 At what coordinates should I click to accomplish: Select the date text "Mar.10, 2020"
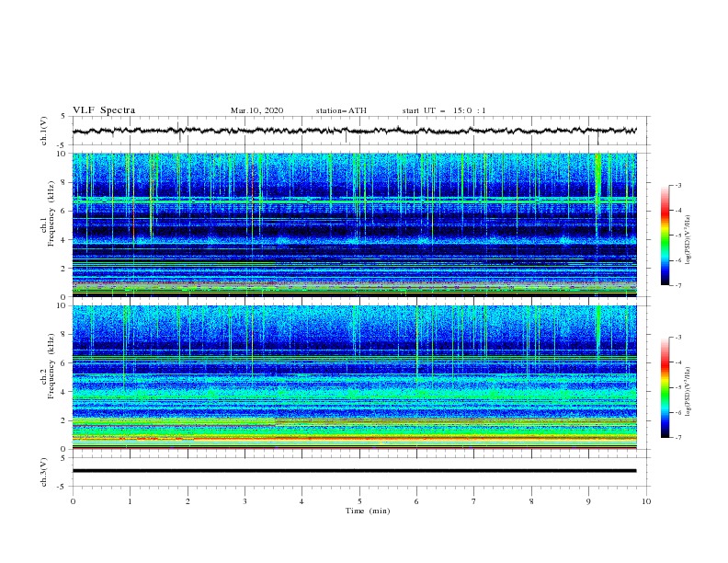click(x=256, y=110)
